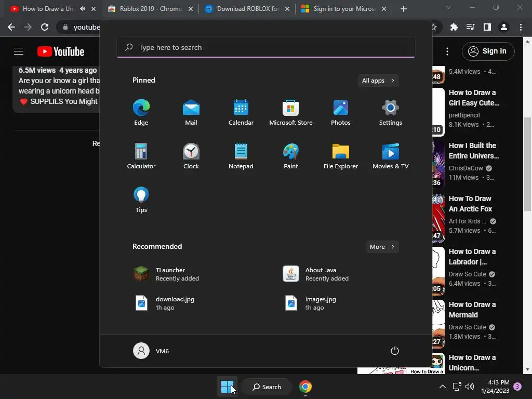Open VM6 user account menu
Screen dimensions: 532x399
(151, 351)
